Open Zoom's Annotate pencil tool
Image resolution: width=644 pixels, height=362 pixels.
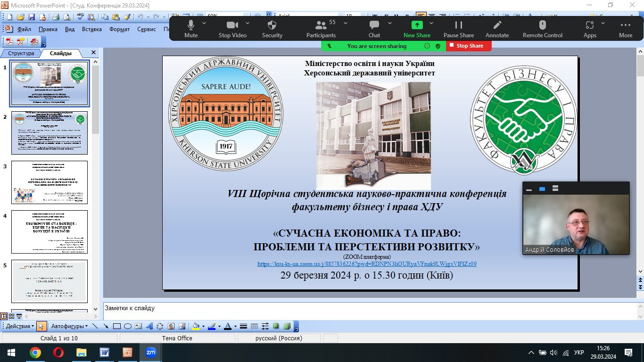tap(497, 29)
